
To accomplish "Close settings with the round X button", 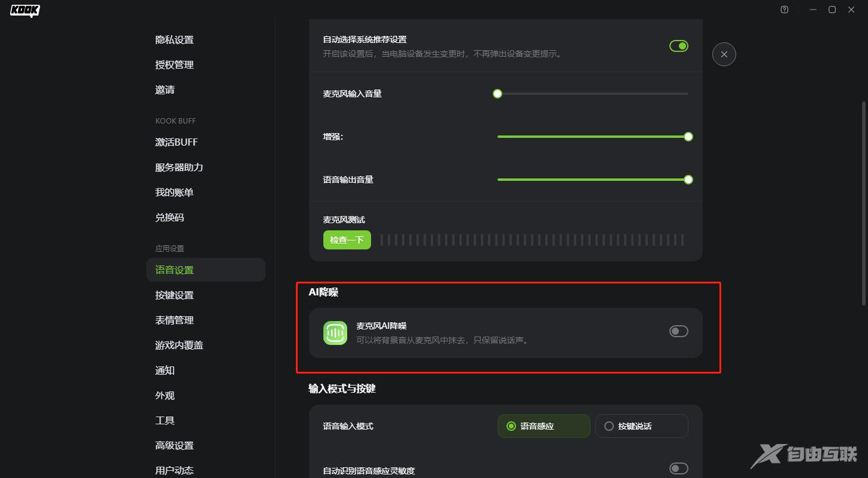I will coord(724,54).
